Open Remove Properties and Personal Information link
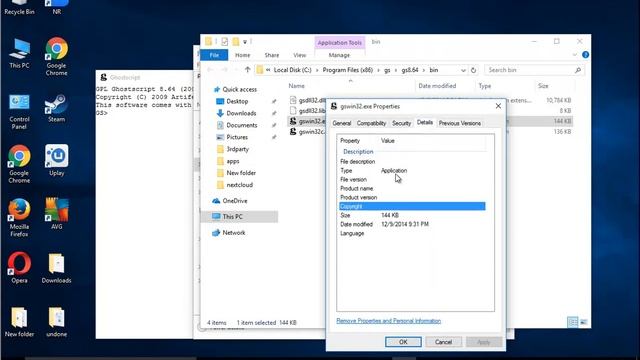Image resolution: width=640 pixels, height=360 pixels. click(389, 321)
